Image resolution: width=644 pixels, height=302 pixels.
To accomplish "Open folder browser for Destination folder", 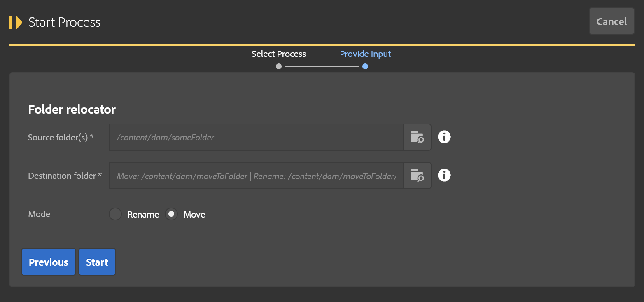I will coord(417,176).
